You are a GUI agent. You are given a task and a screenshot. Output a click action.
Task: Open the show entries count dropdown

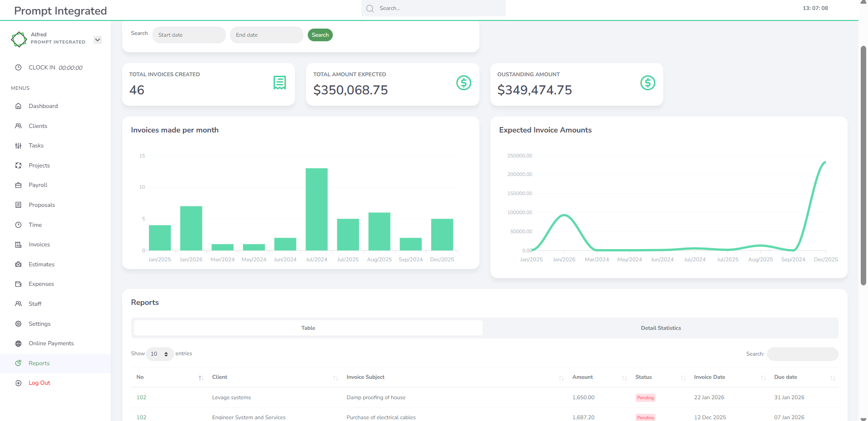(160, 354)
